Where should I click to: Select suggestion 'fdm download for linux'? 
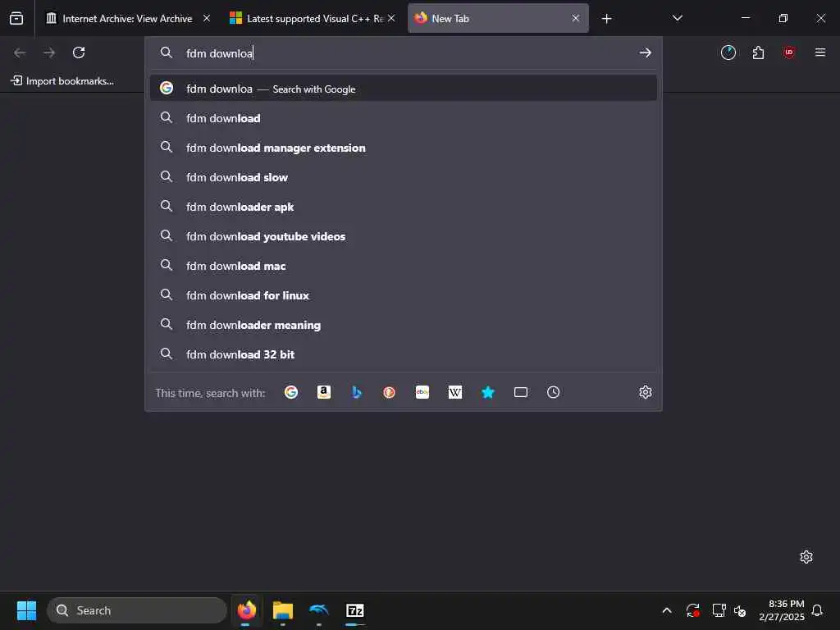pos(404,294)
